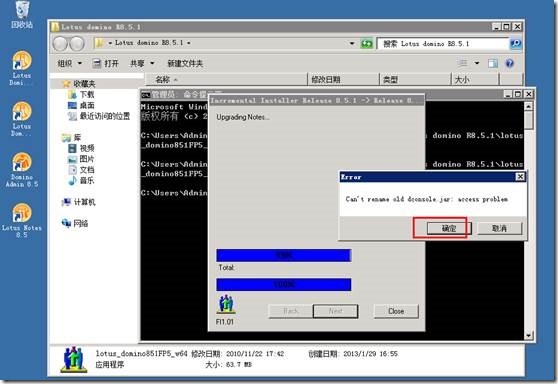Click the Close button in the installer
This screenshot has height=384, width=558.
(396, 311)
